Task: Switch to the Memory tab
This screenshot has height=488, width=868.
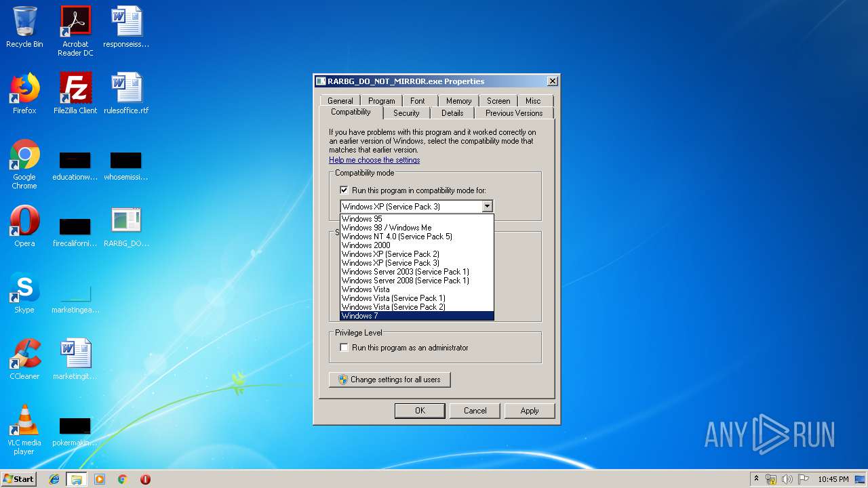Action: pos(458,101)
